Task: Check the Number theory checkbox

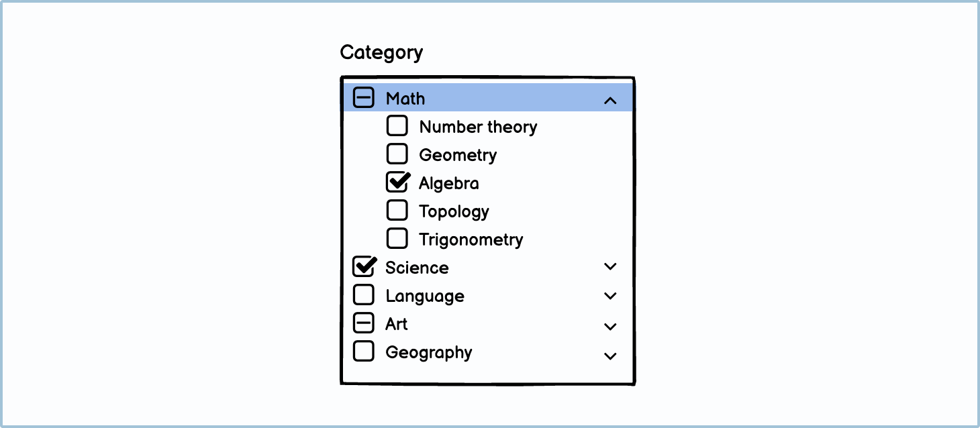Action: pos(397,125)
